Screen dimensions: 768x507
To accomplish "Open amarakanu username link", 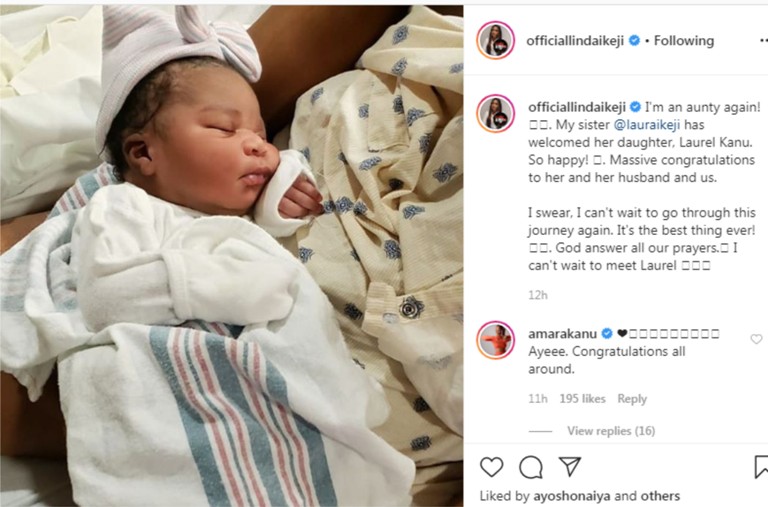I will coord(562,334).
